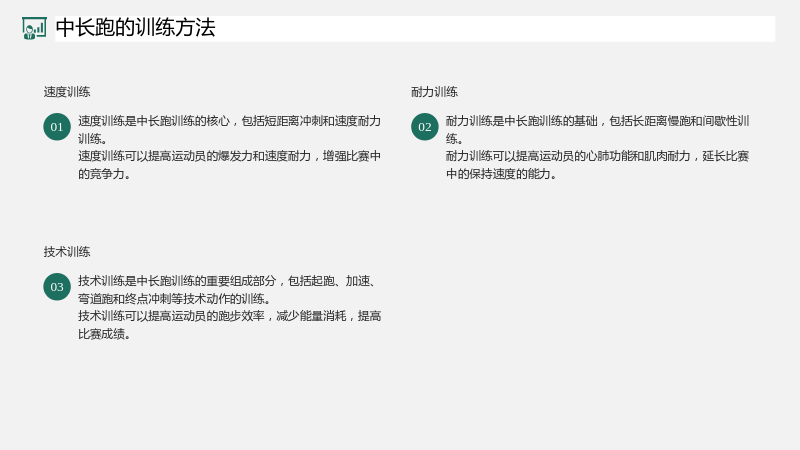Image resolution: width=800 pixels, height=450 pixels.
Task: Click the 耐力训练 section heading
Action: 434,92
